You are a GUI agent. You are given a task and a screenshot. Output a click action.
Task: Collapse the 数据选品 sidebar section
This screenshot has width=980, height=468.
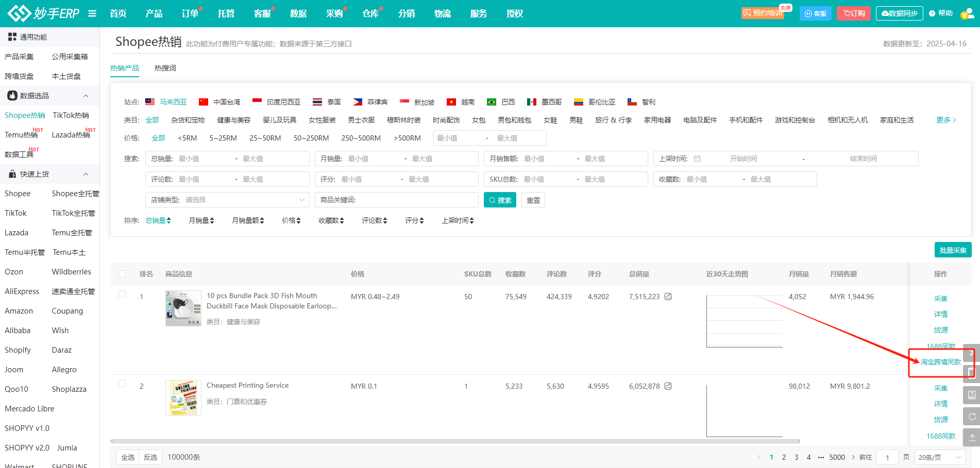pyautogui.click(x=86, y=96)
